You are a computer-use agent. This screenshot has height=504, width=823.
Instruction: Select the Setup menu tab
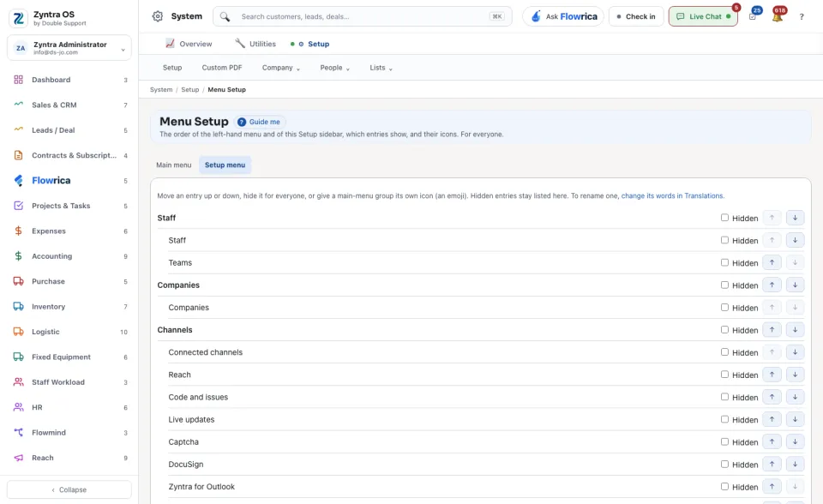pyautogui.click(x=225, y=165)
